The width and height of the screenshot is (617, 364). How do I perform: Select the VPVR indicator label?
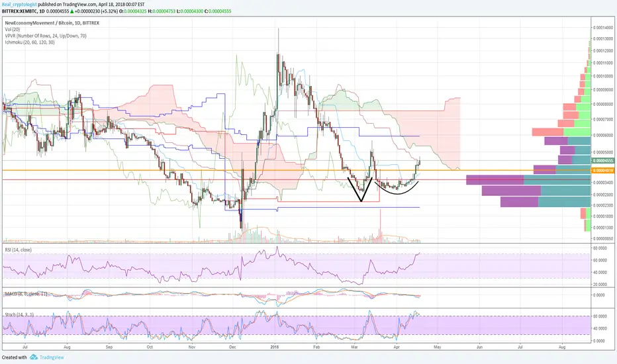click(46, 36)
